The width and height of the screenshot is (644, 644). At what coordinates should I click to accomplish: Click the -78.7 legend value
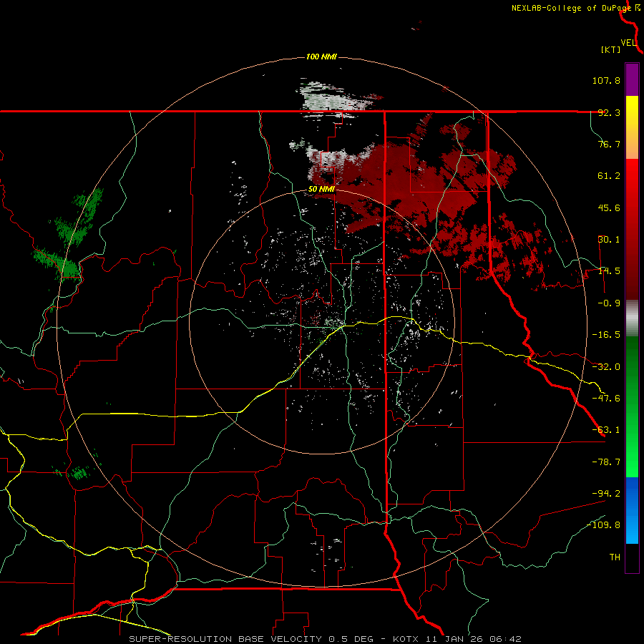click(606, 462)
